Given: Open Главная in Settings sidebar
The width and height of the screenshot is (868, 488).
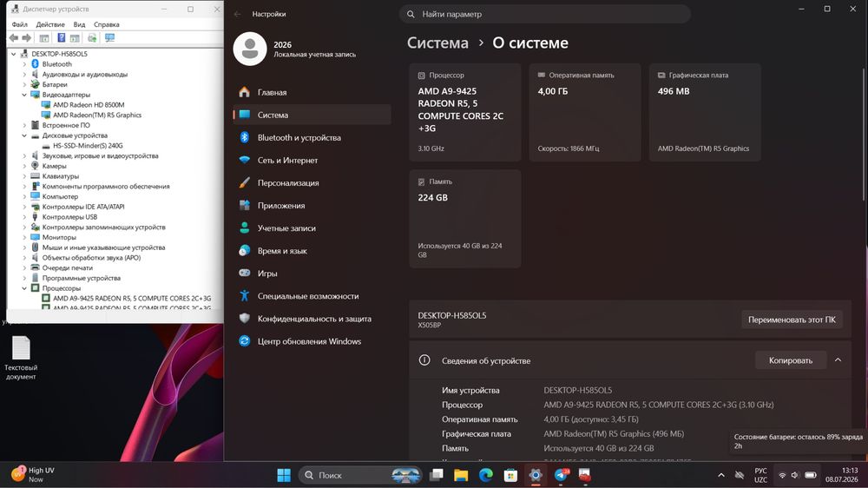Looking at the screenshot, I should [x=312, y=93].
